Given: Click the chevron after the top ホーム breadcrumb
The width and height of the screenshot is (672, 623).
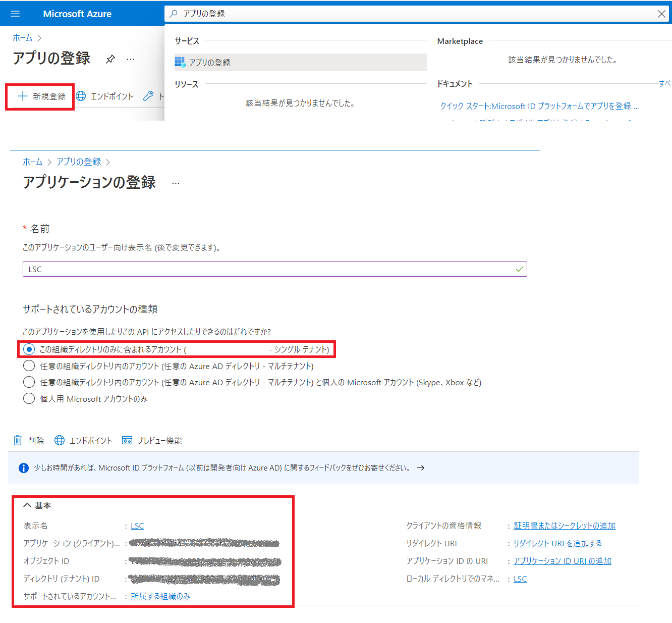Looking at the screenshot, I should coord(39,38).
